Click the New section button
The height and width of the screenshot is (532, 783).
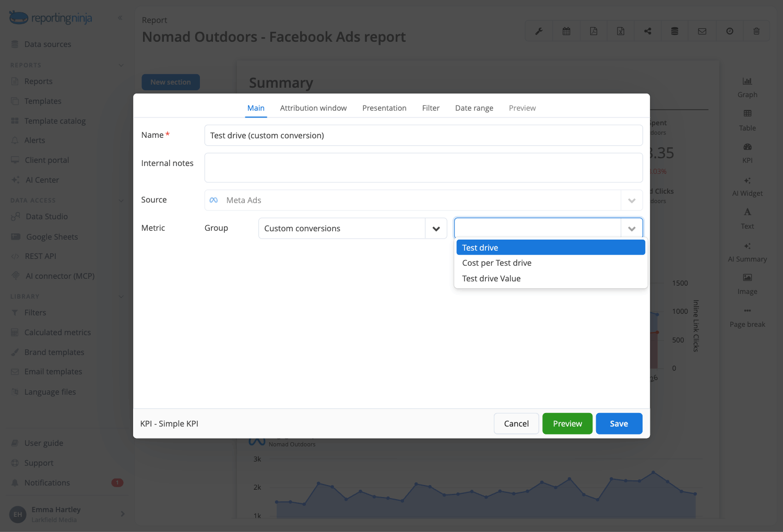coord(171,82)
